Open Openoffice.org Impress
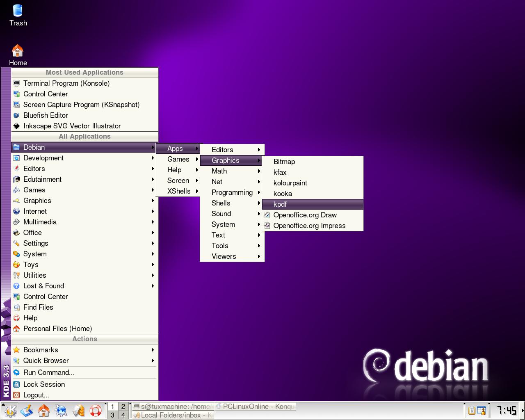This screenshot has width=525, height=420. point(313,226)
